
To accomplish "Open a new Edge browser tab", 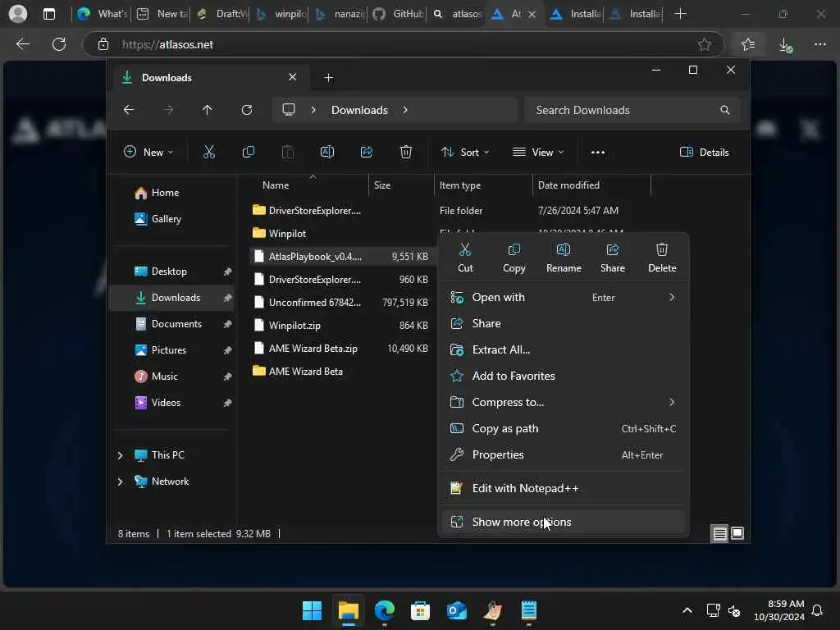I will 680,14.
